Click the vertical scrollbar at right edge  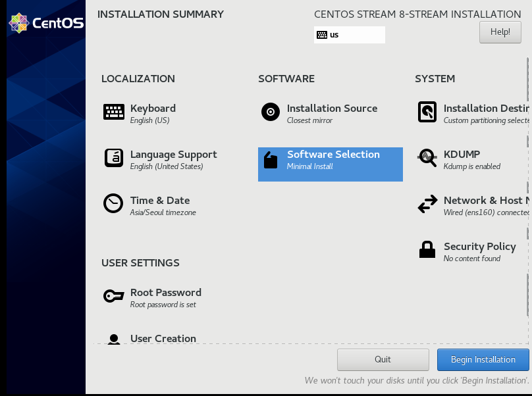click(x=527, y=188)
